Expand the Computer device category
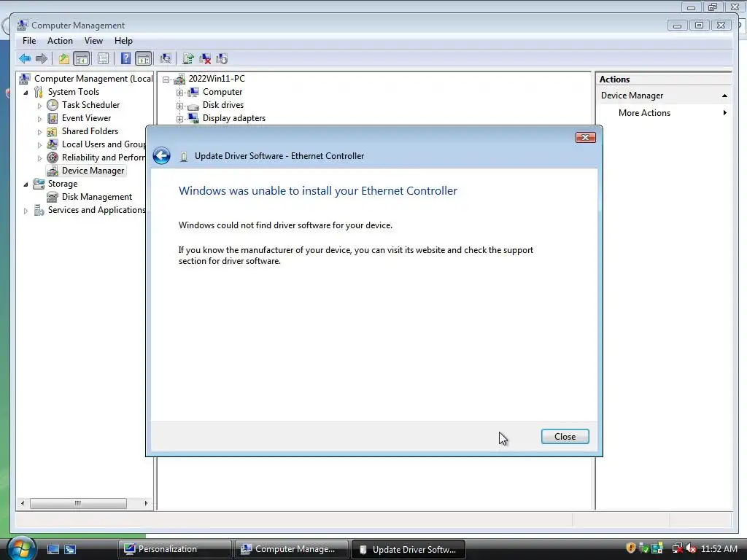Viewport: 747px width, 560px height. tap(179, 93)
